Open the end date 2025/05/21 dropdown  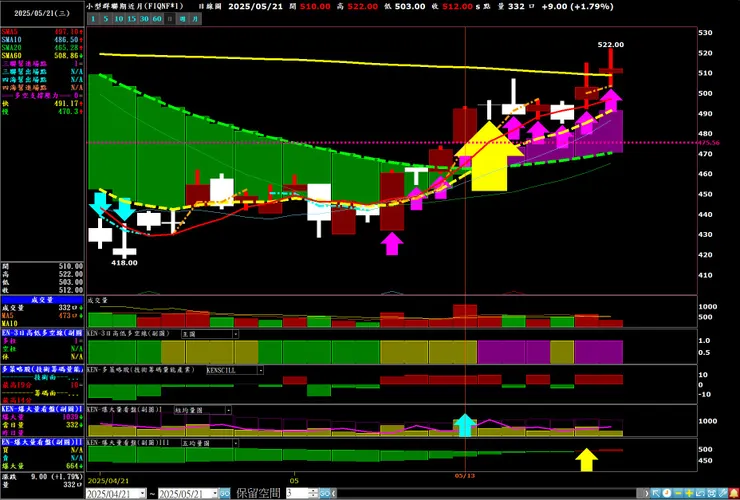click(x=215, y=493)
